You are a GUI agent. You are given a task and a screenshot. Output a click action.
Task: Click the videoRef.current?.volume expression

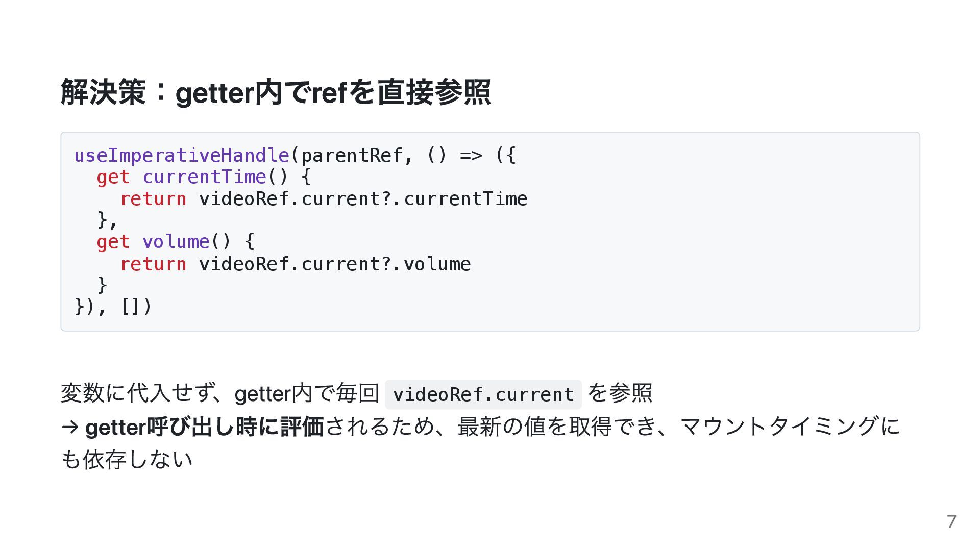coord(334,264)
